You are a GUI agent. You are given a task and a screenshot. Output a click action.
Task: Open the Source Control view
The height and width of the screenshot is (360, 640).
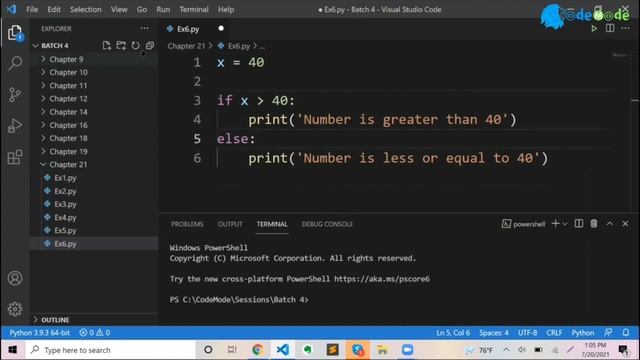pyautogui.click(x=15, y=95)
